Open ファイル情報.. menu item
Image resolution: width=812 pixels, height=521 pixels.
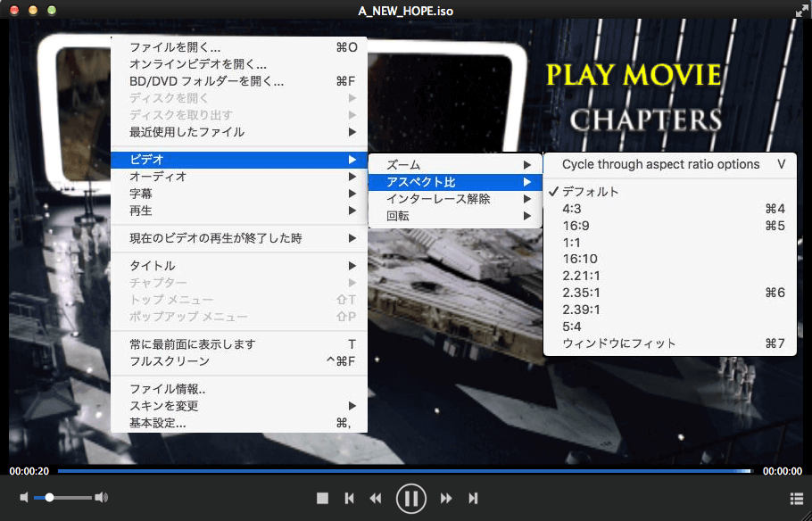[239, 388]
